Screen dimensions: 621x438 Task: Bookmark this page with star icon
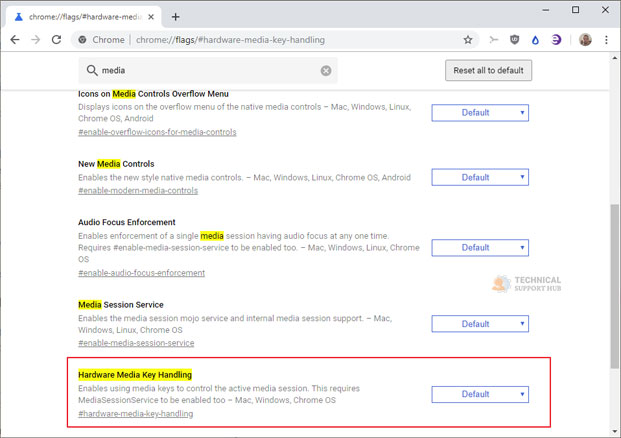tap(468, 40)
